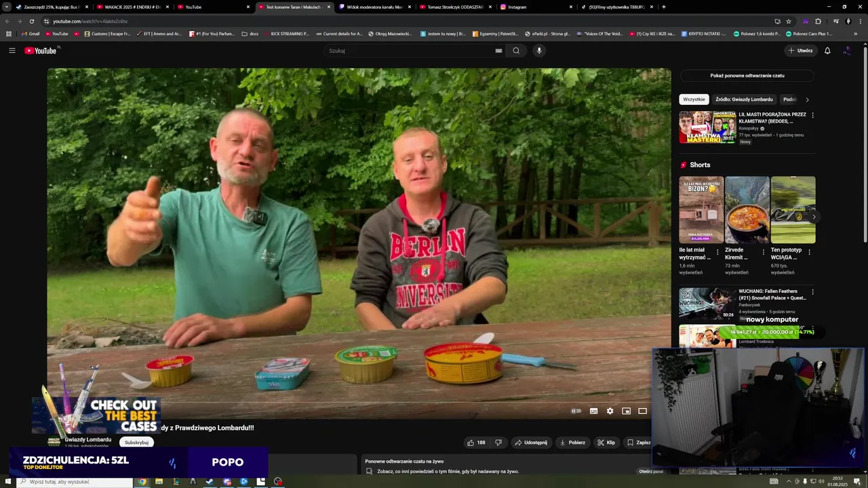Reload the page in browser
Image resolution: width=868 pixels, height=488 pixels.
31,21
